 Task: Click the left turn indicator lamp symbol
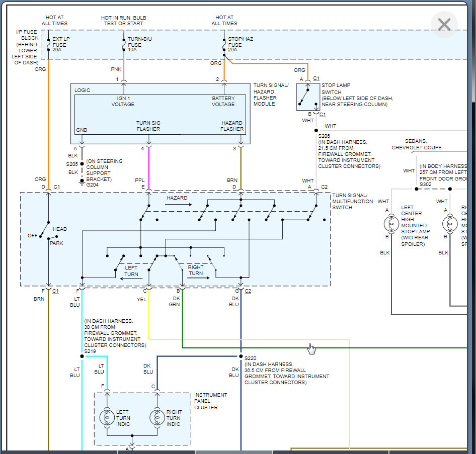[107, 418]
